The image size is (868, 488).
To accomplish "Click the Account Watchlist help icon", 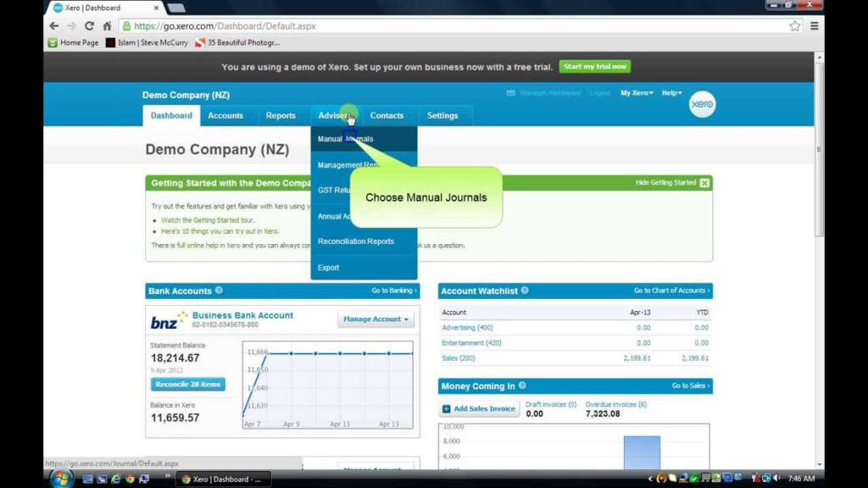I will 525,291.
